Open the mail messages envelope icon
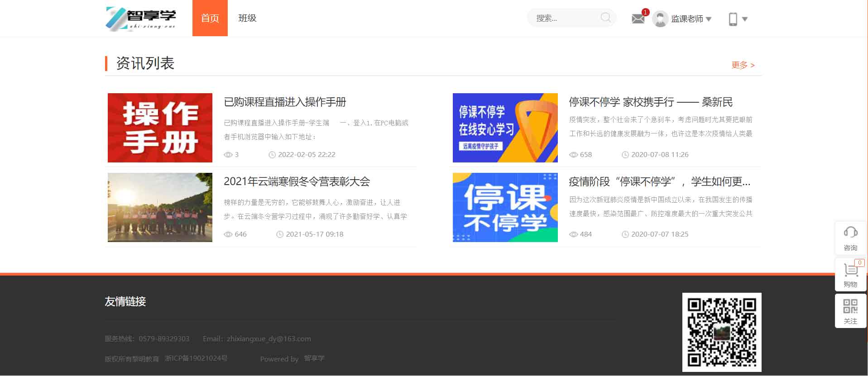868x376 pixels. point(638,19)
